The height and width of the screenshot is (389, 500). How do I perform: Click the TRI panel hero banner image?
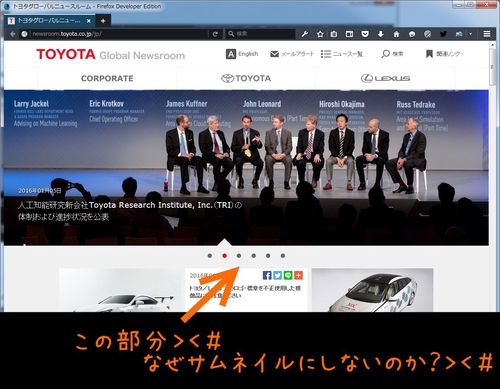pos(246,168)
